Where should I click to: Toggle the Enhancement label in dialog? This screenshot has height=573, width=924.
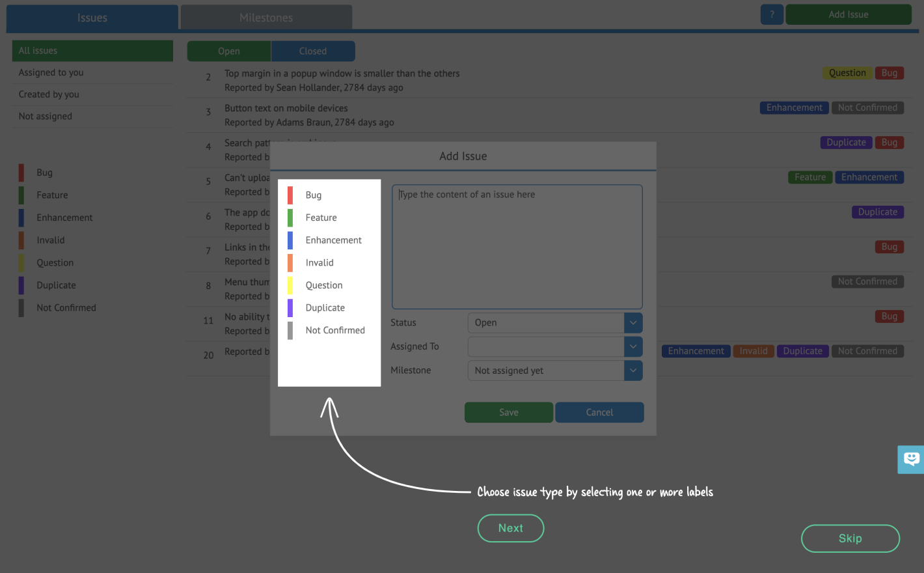pyautogui.click(x=333, y=240)
